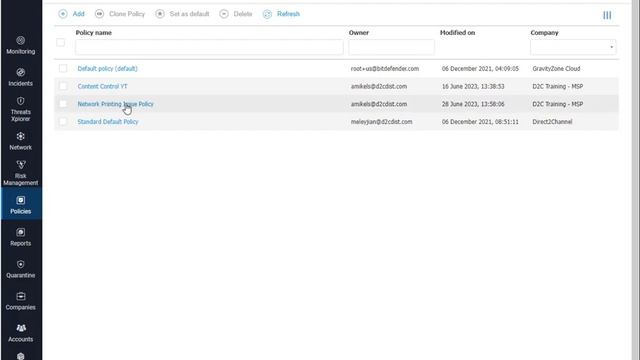Screen dimensions: 640x360
Task: Click the Company column header
Action: point(544,33)
